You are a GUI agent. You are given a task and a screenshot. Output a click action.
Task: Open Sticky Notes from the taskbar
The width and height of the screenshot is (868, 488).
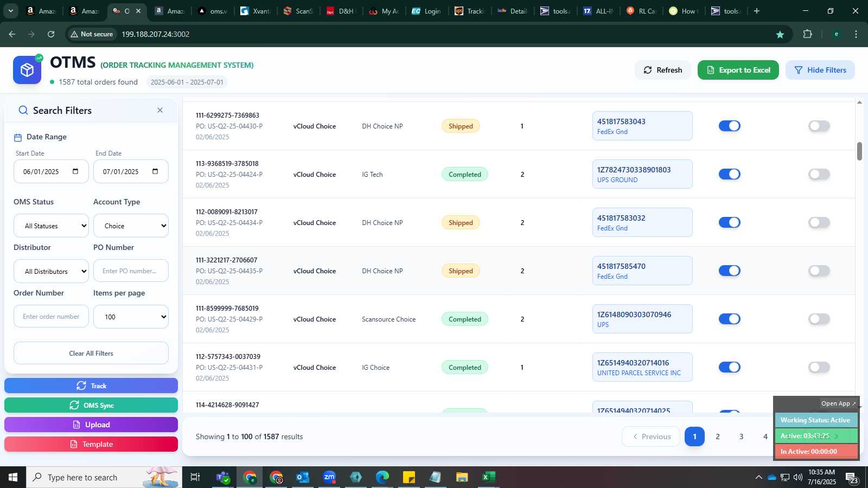click(409, 477)
